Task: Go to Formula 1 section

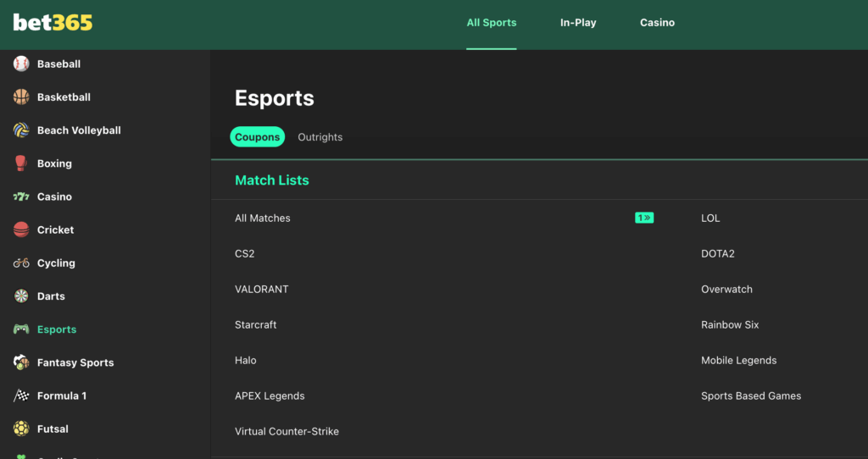Action: point(61,395)
